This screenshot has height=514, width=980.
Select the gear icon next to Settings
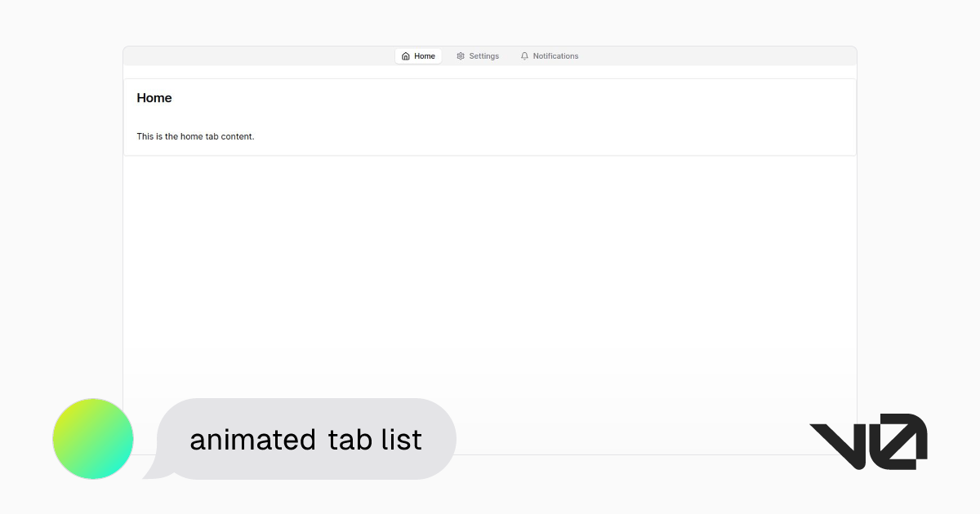(460, 55)
